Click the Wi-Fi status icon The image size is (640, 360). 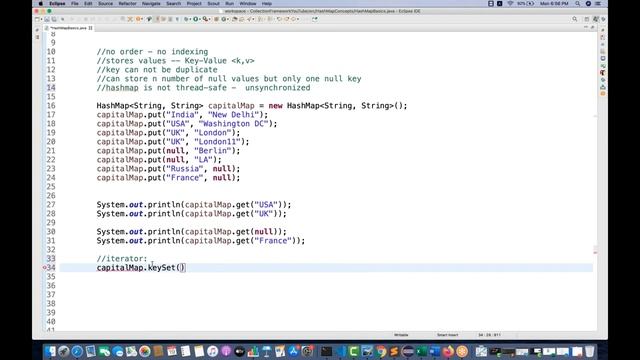[510, 4]
